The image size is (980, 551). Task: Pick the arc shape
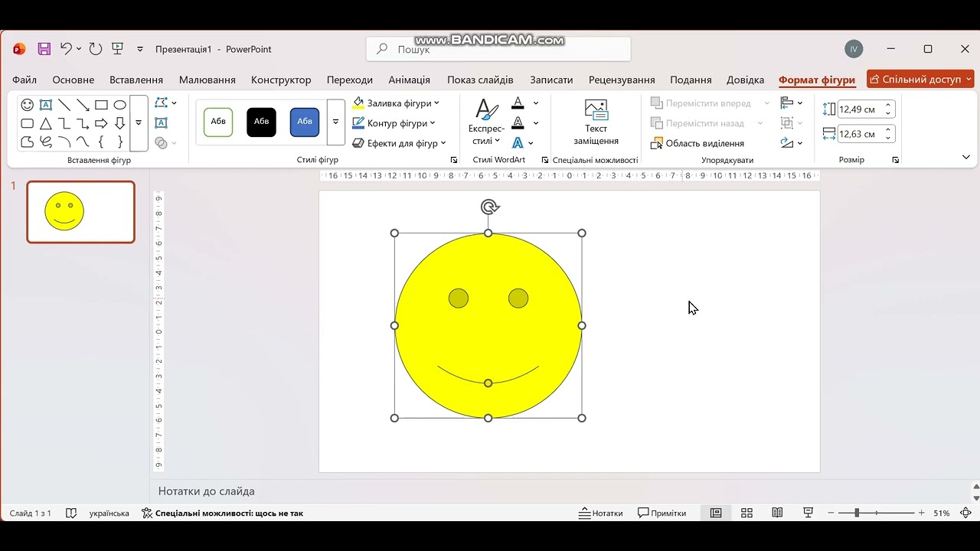(x=64, y=142)
